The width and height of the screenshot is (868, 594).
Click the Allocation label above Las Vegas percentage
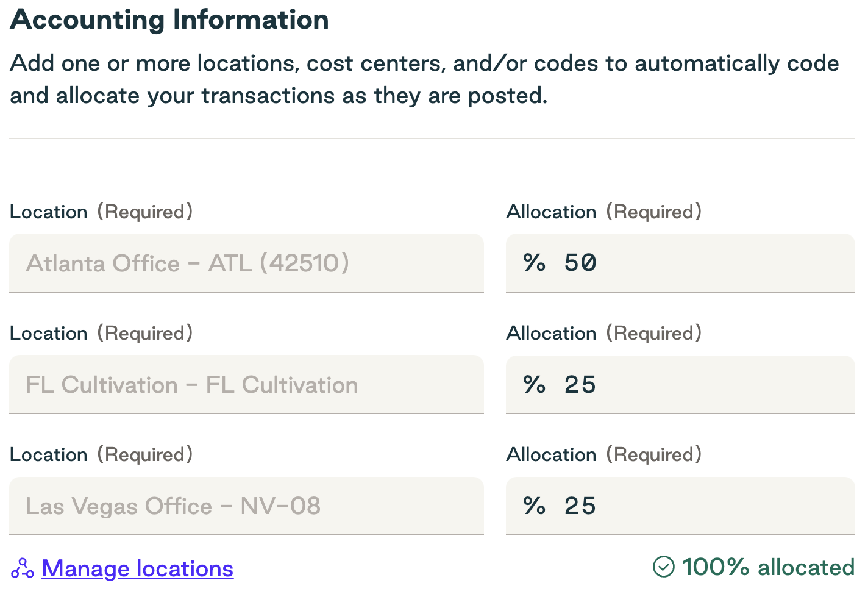point(551,454)
